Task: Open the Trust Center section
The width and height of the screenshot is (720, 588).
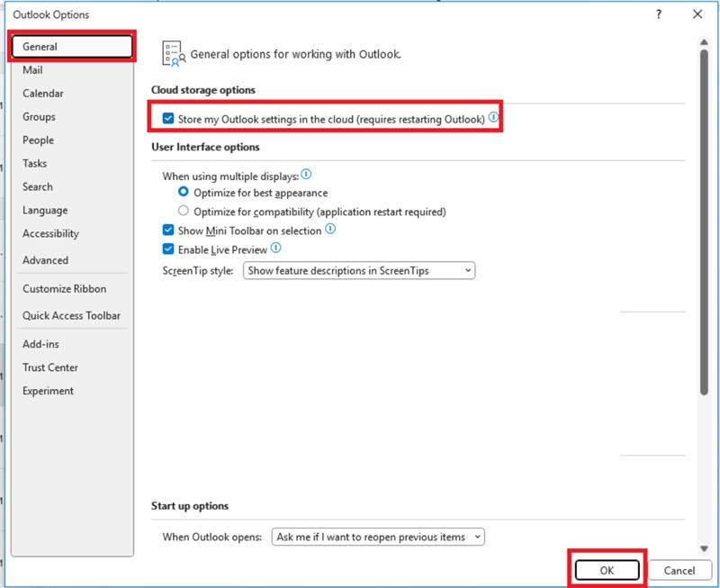Action: point(49,366)
